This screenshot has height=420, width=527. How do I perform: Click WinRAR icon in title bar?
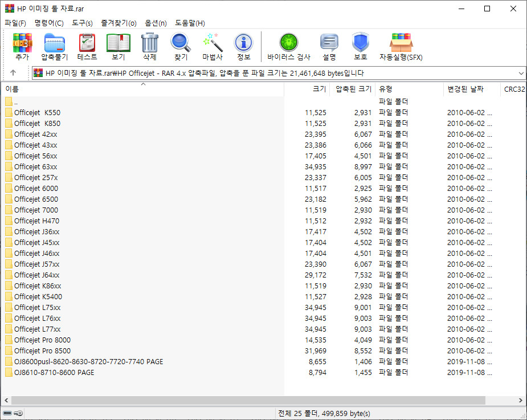click(x=10, y=9)
